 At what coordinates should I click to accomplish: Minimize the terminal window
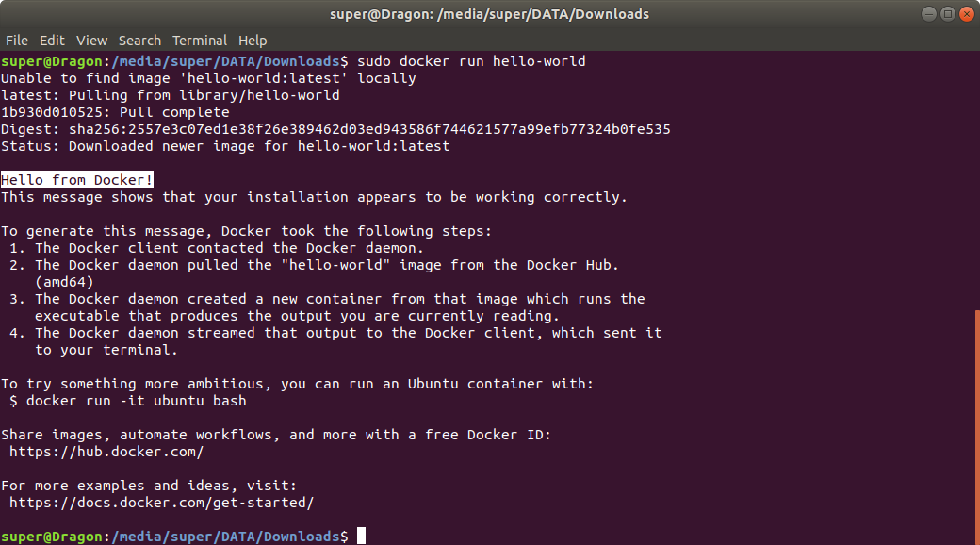point(929,14)
